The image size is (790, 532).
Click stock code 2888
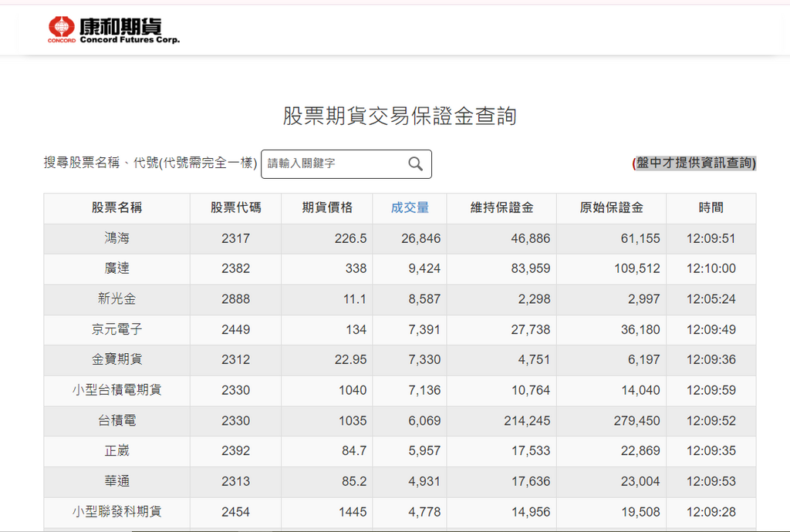236,299
